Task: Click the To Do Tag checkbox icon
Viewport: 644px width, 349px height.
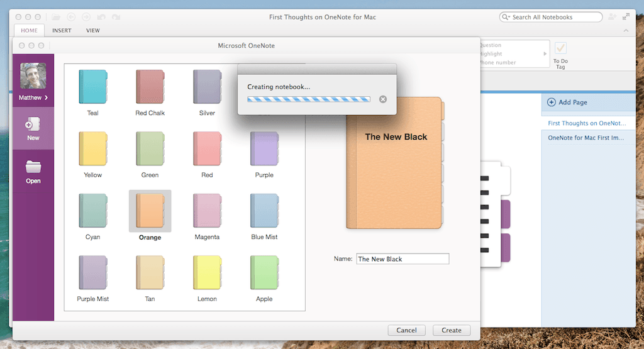Action: 560,48
